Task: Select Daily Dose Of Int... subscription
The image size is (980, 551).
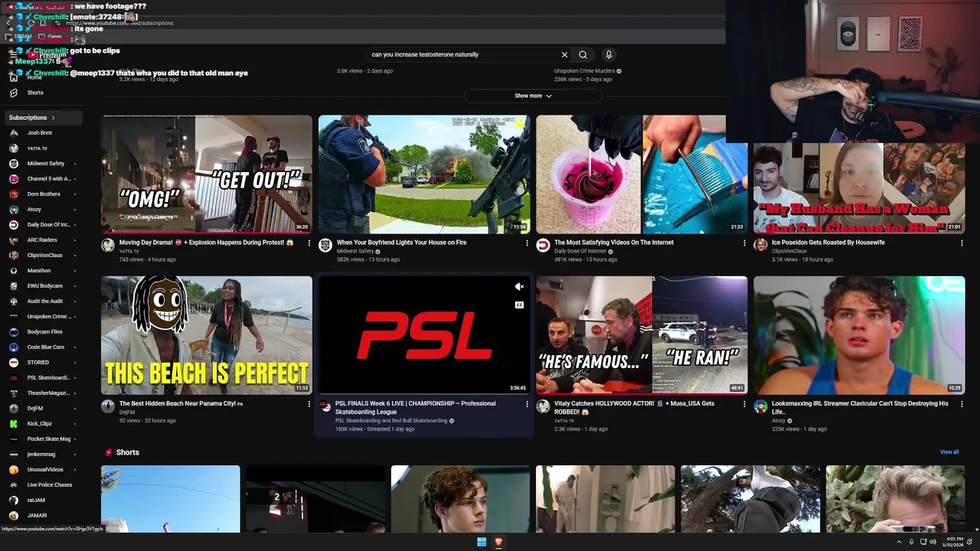Action: pyautogui.click(x=48, y=224)
